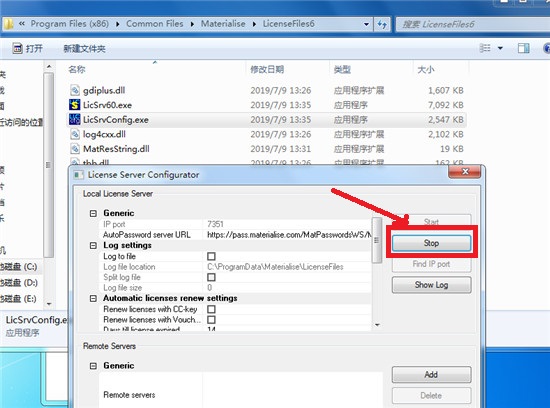Collapse Automatic licenses renew settings group
This screenshot has height=408, width=550.
pos(93,298)
